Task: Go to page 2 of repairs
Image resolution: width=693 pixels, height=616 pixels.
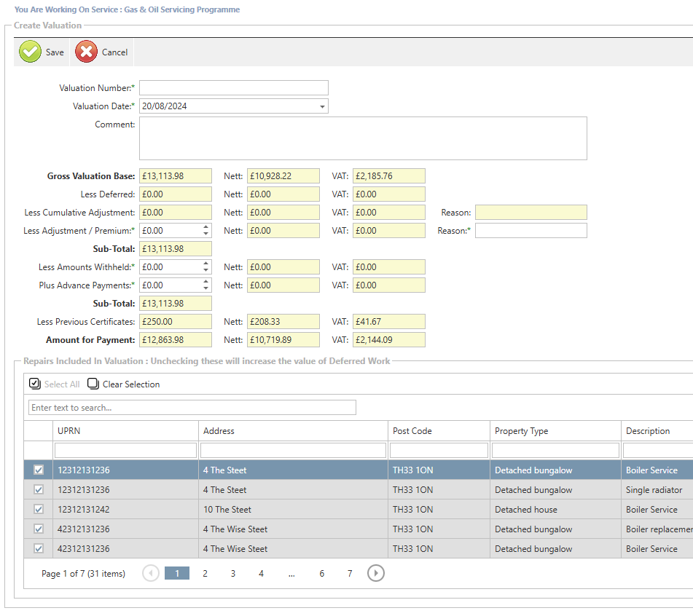Action: pos(205,574)
